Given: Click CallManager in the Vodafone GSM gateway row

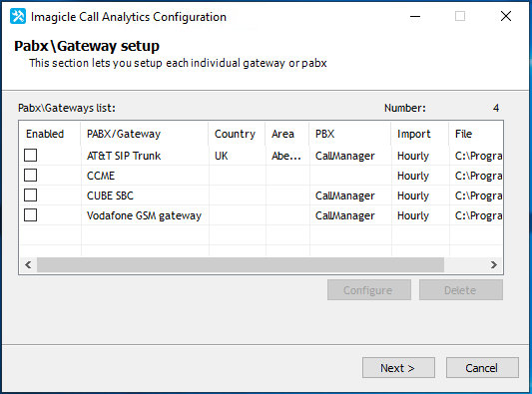Looking at the screenshot, I should coord(345,215).
